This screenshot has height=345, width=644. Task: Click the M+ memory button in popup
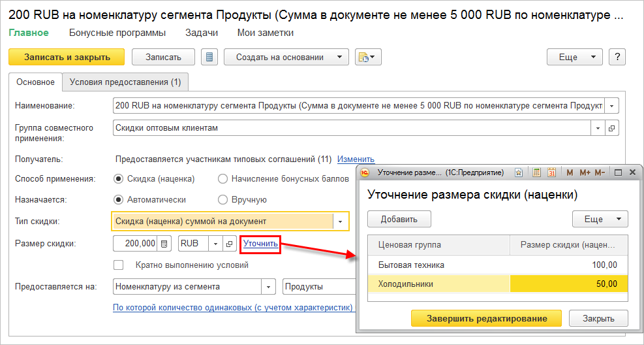(584, 172)
